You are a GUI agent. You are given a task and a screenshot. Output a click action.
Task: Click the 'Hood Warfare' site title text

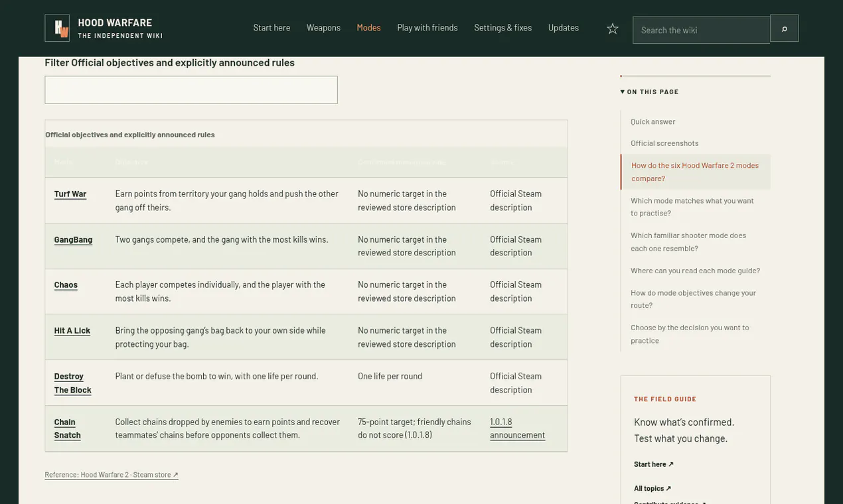tap(115, 23)
